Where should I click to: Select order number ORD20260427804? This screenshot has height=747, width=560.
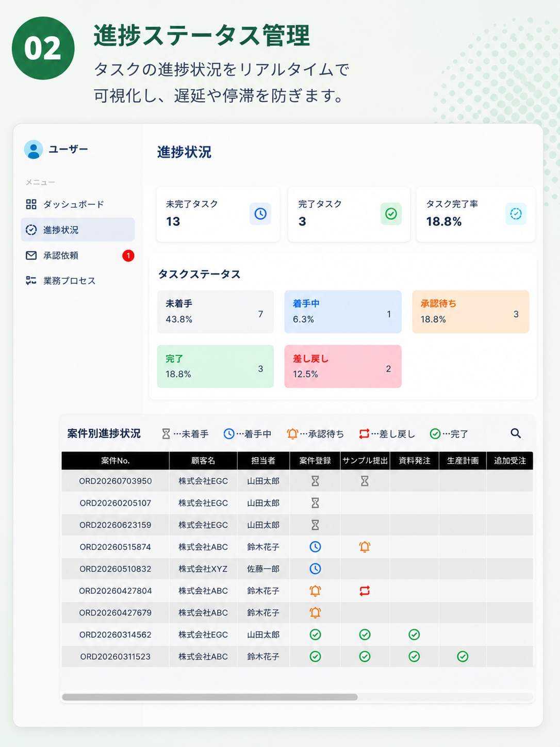click(116, 591)
